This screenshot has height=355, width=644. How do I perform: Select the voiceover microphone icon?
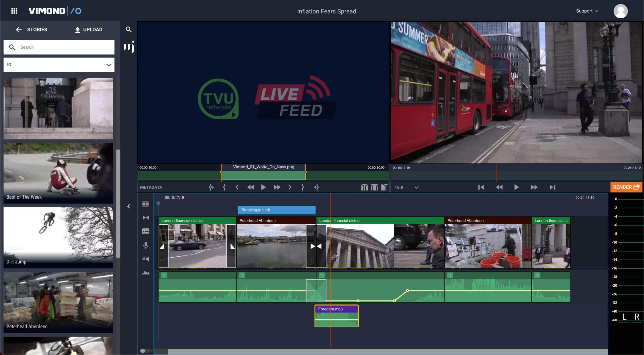pos(146,245)
